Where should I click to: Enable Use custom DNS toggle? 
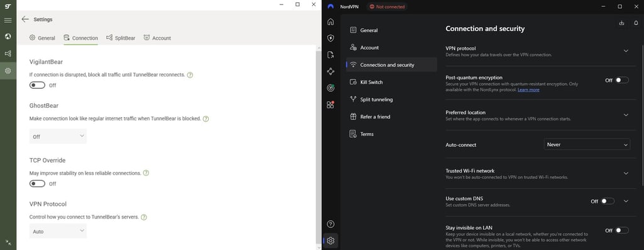click(x=608, y=201)
